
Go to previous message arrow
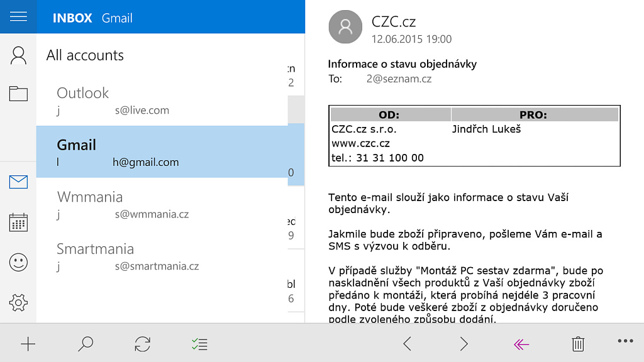tap(407, 344)
